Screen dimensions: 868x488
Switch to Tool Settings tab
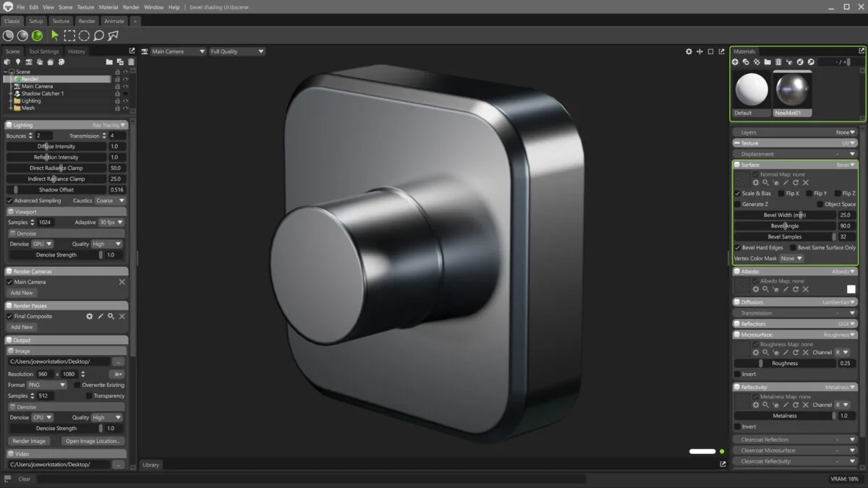tap(44, 51)
